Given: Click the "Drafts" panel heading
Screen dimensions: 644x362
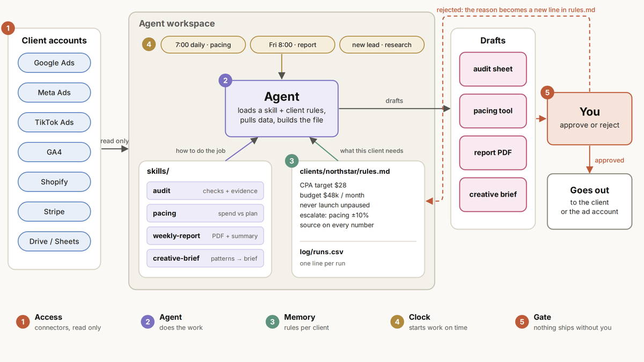Looking at the screenshot, I should coord(493,41).
